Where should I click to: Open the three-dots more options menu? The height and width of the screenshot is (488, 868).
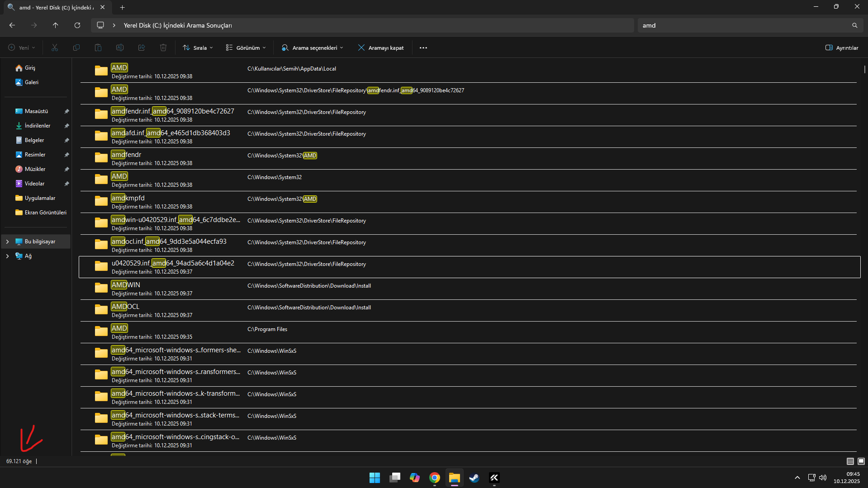tap(423, 47)
